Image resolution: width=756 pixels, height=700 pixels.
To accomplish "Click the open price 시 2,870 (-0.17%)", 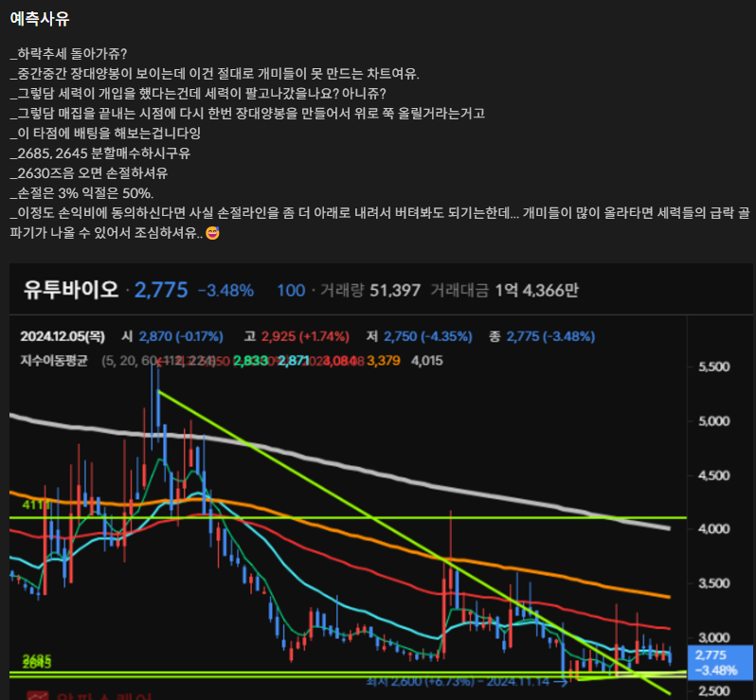I will pyautogui.click(x=172, y=336).
